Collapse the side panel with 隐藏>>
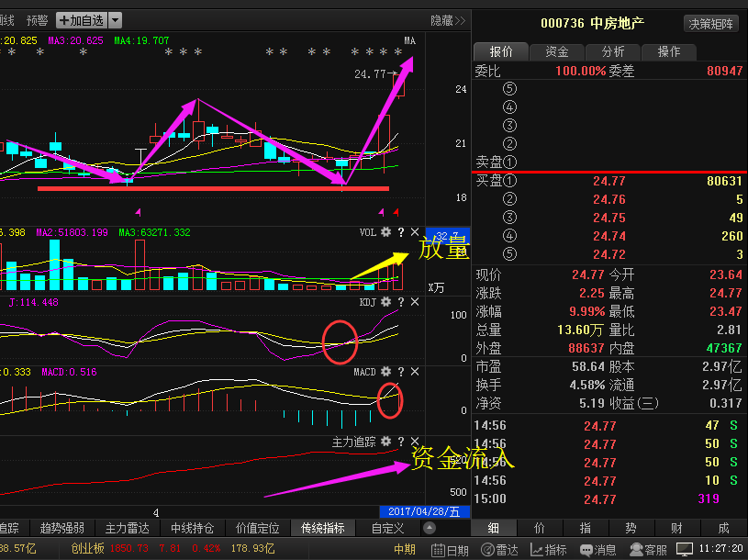This screenshot has width=748, height=560. click(x=448, y=20)
